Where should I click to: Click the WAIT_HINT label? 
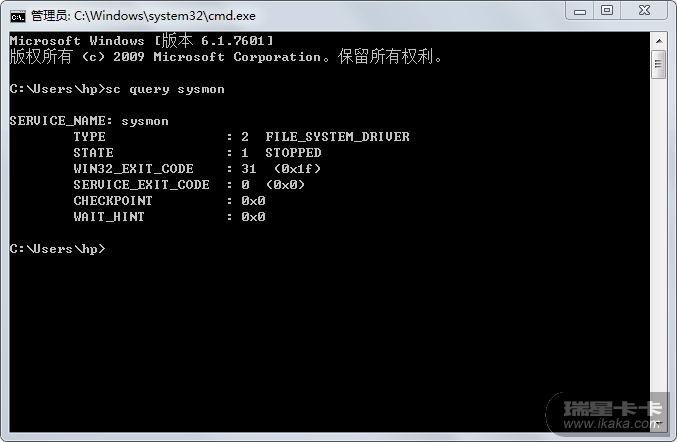109,217
